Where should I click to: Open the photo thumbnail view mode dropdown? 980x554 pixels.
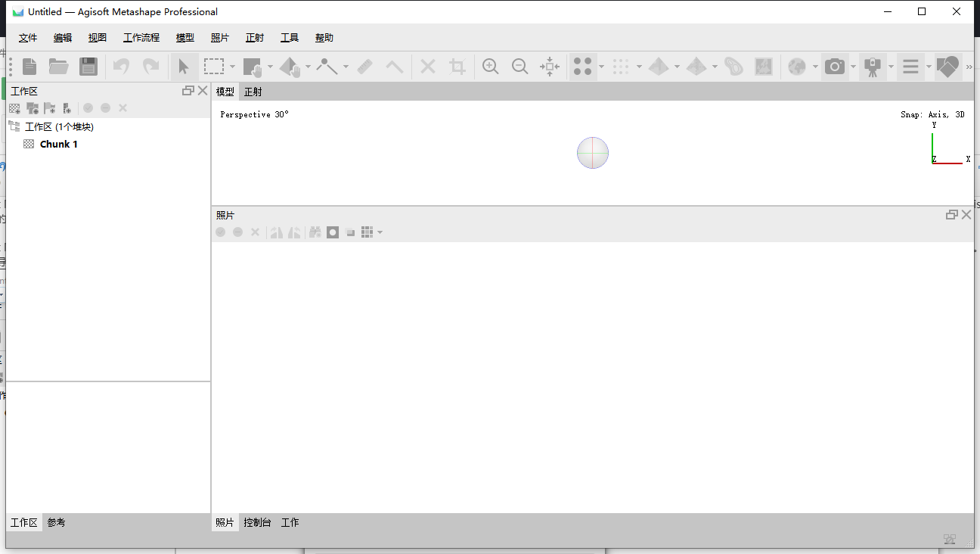[x=380, y=232]
